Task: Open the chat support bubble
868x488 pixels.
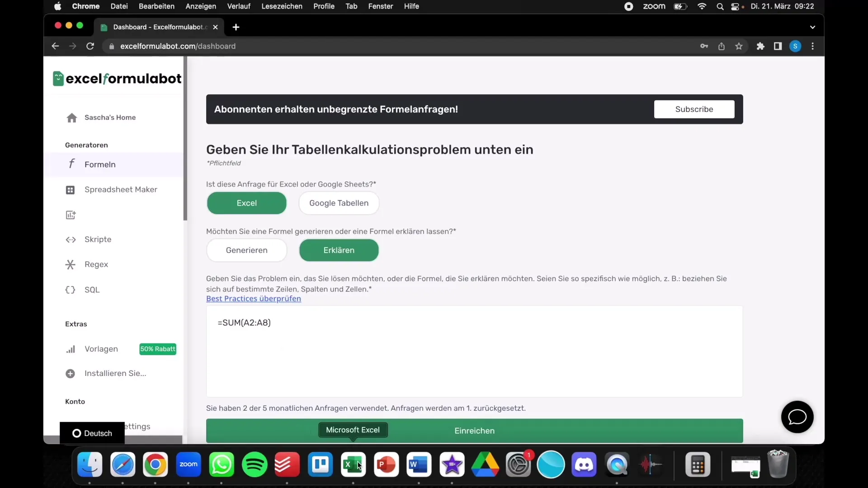Action: point(797,417)
